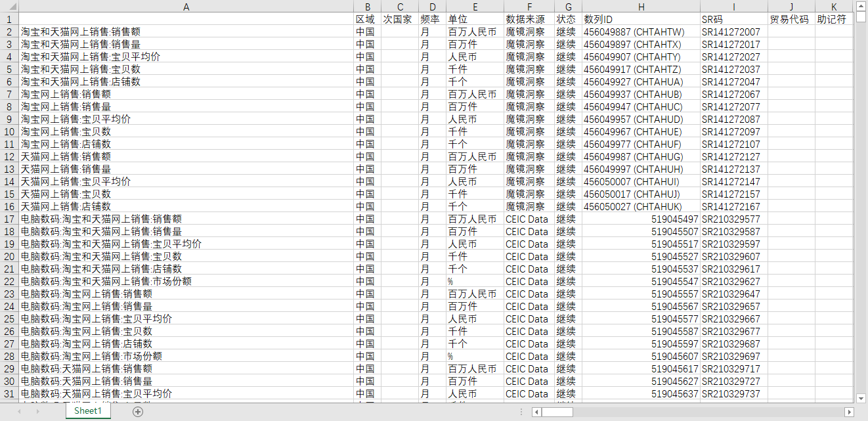Select cell 天猫网上销售:销售额 in row 12

click(x=186, y=156)
